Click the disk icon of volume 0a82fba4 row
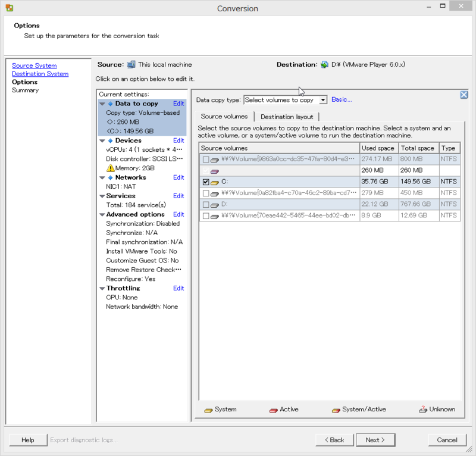The image size is (476, 456). tap(215, 193)
